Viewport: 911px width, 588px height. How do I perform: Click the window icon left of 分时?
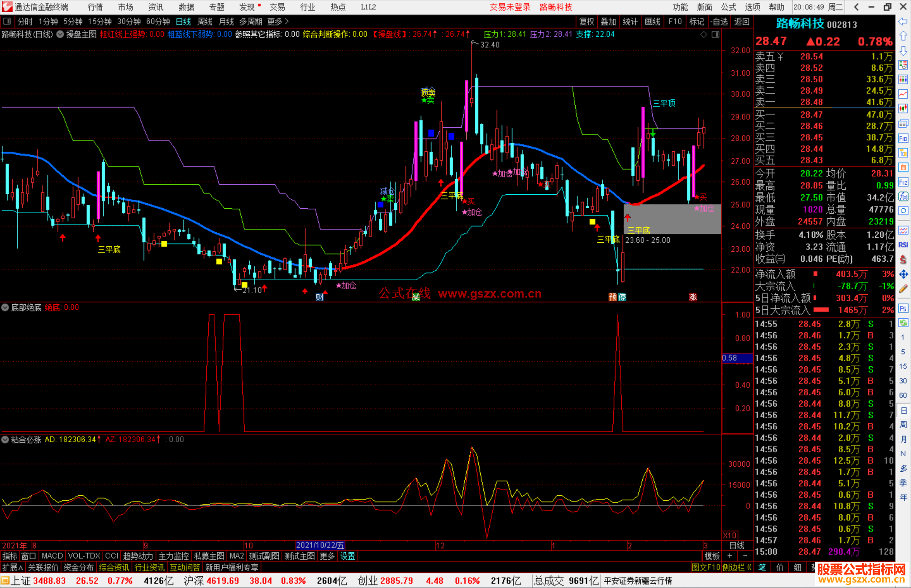[7, 21]
